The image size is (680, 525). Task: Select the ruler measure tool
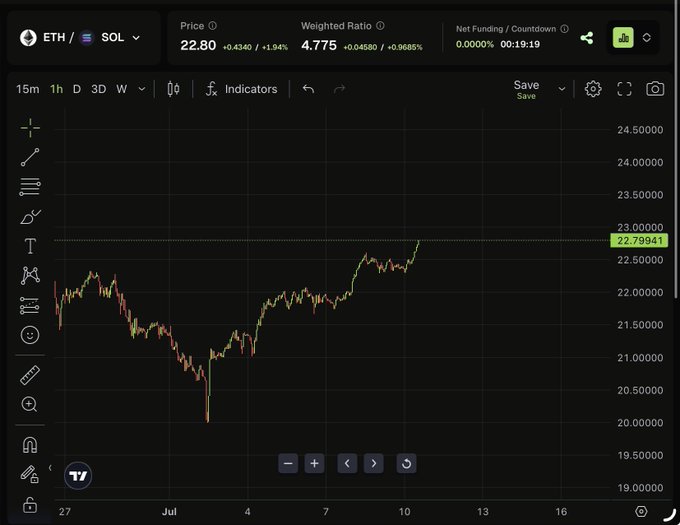click(x=30, y=375)
